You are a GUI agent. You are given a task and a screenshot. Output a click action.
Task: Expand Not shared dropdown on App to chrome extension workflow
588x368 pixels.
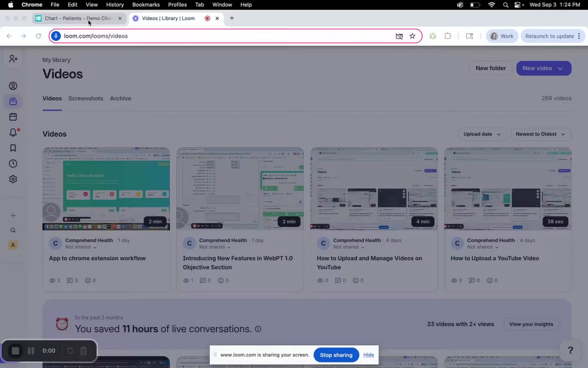[81, 247]
